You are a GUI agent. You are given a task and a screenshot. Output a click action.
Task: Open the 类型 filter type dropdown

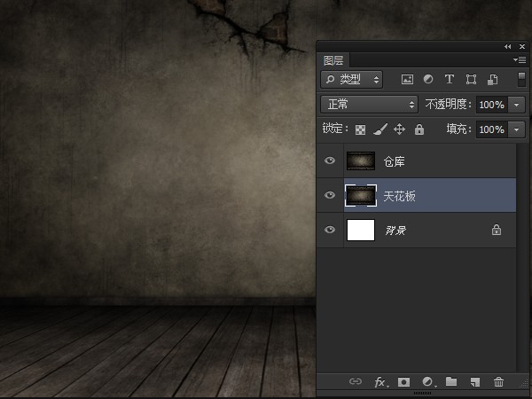(352, 79)
